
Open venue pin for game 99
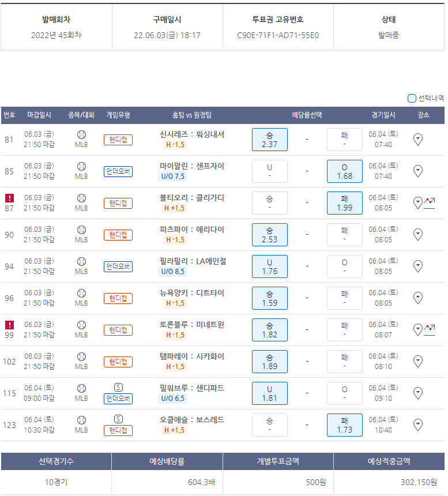(x=418, y=330)
